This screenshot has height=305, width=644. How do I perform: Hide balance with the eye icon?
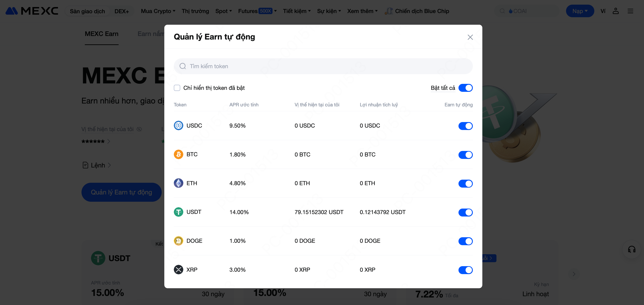pos(139,129)
